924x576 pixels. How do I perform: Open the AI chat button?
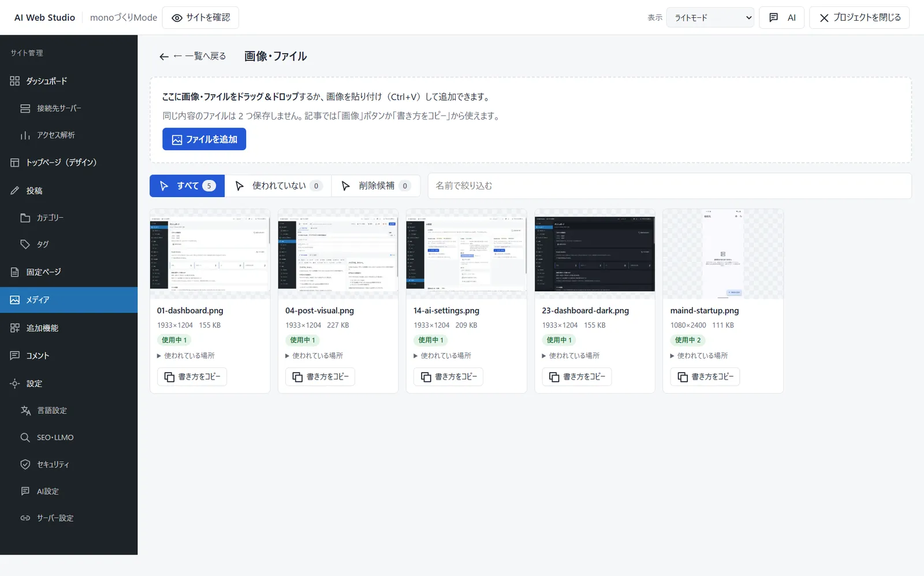click(x=782, y=17)
